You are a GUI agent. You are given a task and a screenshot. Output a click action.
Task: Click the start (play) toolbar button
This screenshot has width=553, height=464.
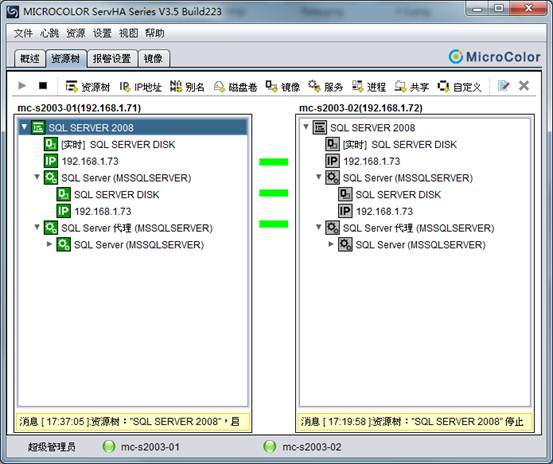pyautogui.click(x=22, y=86)
